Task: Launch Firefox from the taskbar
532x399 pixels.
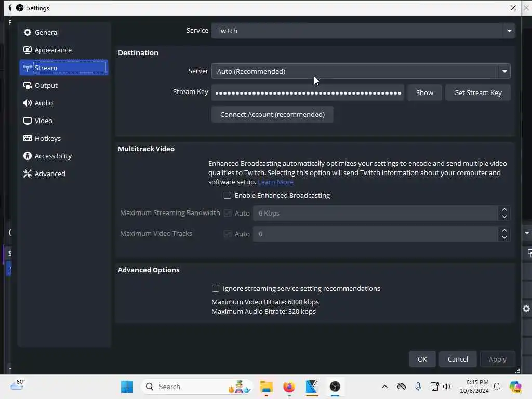Action: click(289, 387)
